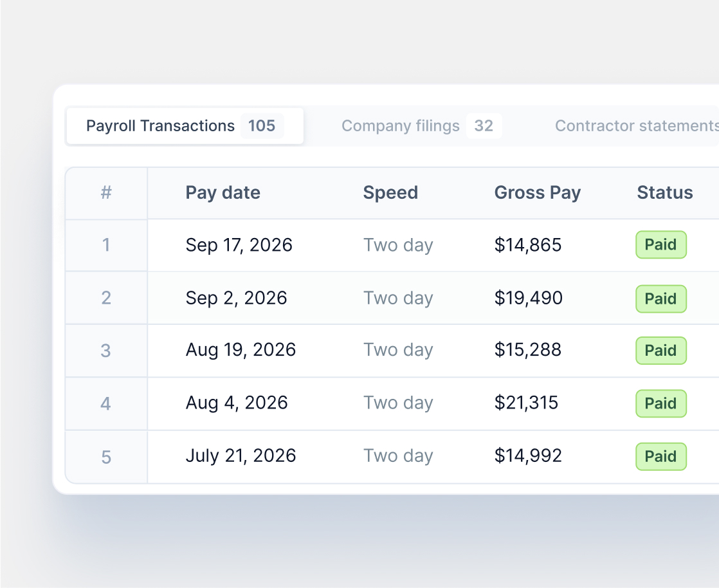Click the $19,490 gross pay amount

tap(528, 298)
